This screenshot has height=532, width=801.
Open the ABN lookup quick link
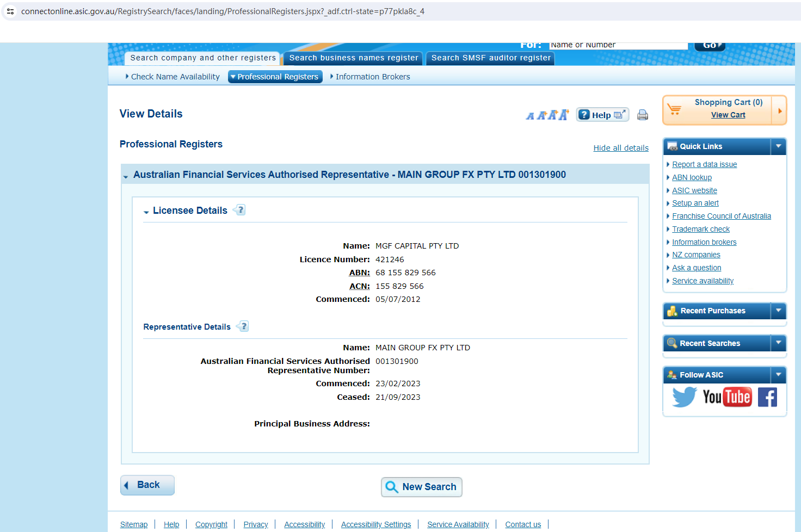[692, 177]
